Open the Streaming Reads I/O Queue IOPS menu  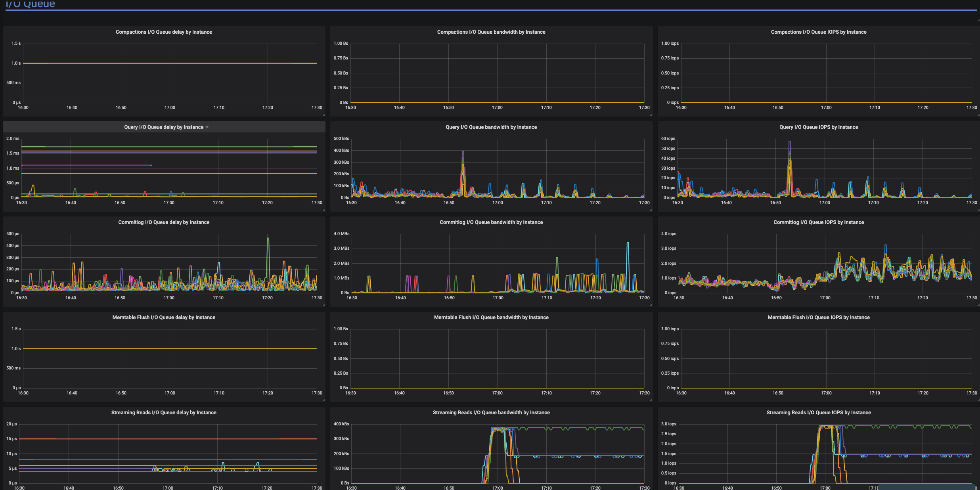818,412
